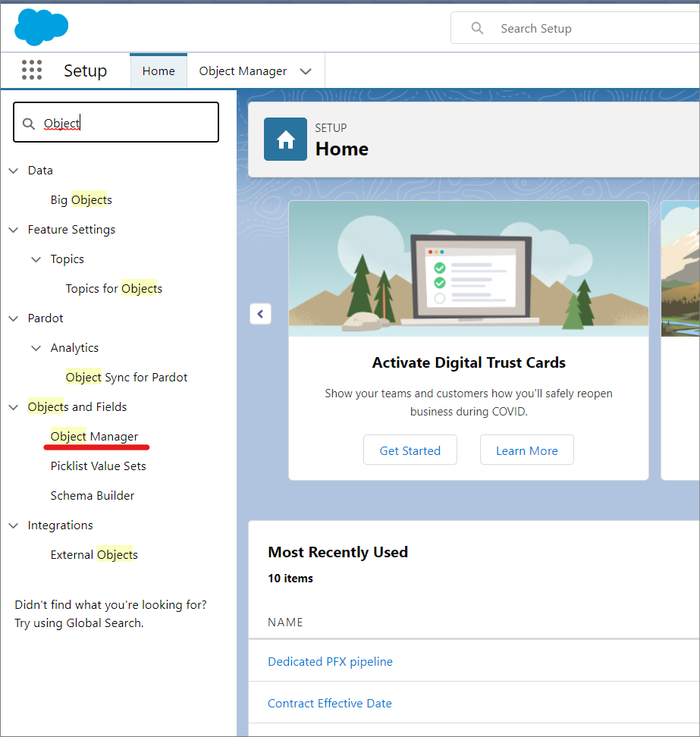Screen dimensions: 700x737
Task: Open Object Manager in sidebar tree
Action: pyautogui.click(x=95, y=437)
